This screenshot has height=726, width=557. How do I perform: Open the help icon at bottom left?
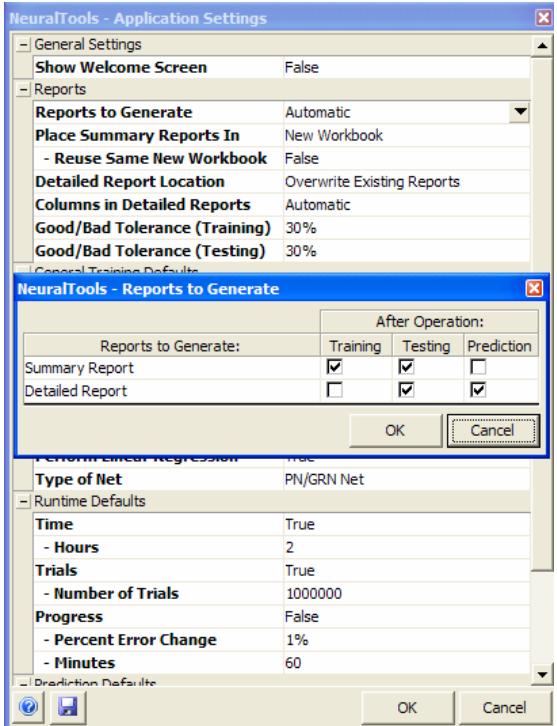[28, 707]
